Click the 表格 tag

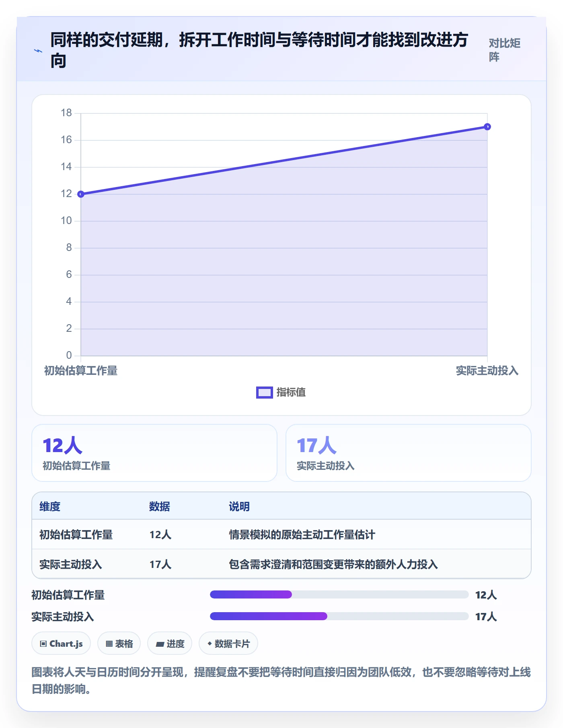[x=119, y=644]
